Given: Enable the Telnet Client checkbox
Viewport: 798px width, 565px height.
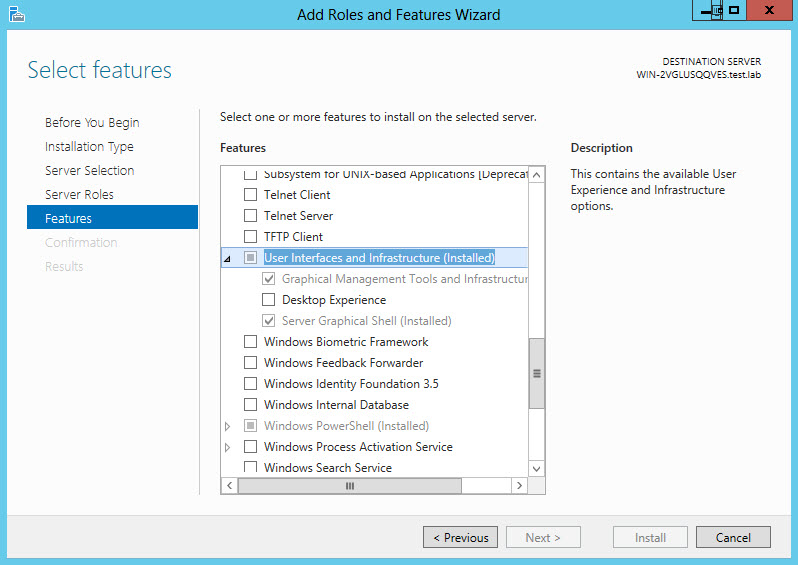Looking at the screenshot, I should (251, 195).
